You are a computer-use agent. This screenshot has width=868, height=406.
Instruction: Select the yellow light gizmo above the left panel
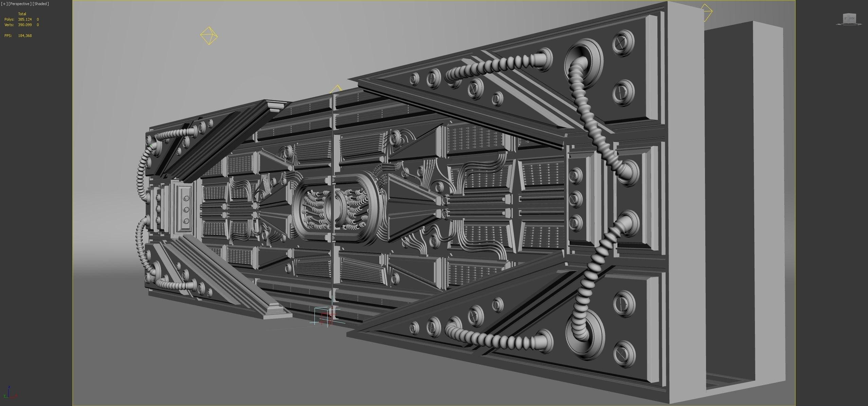coord(209,36)
